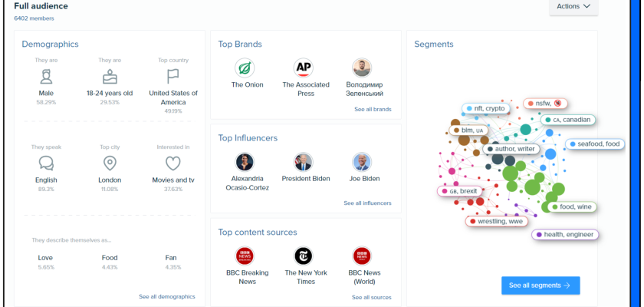Click the health, engineer segment tag
The width and height of the screenshot is (644, 307).
pyautogui.click(x=566, y=235)
